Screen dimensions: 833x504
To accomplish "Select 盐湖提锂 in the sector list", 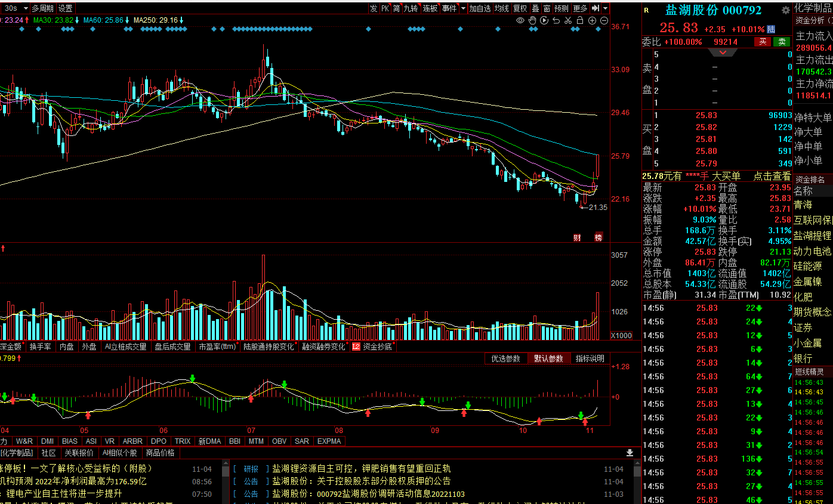I will coord(812,236).
